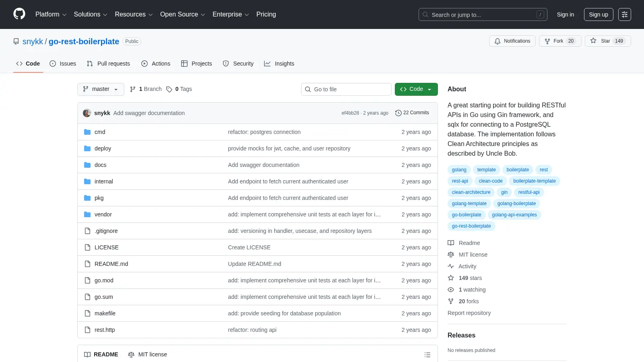
Task: Switch to the Pull requests tab
Action: click(108, 64)
